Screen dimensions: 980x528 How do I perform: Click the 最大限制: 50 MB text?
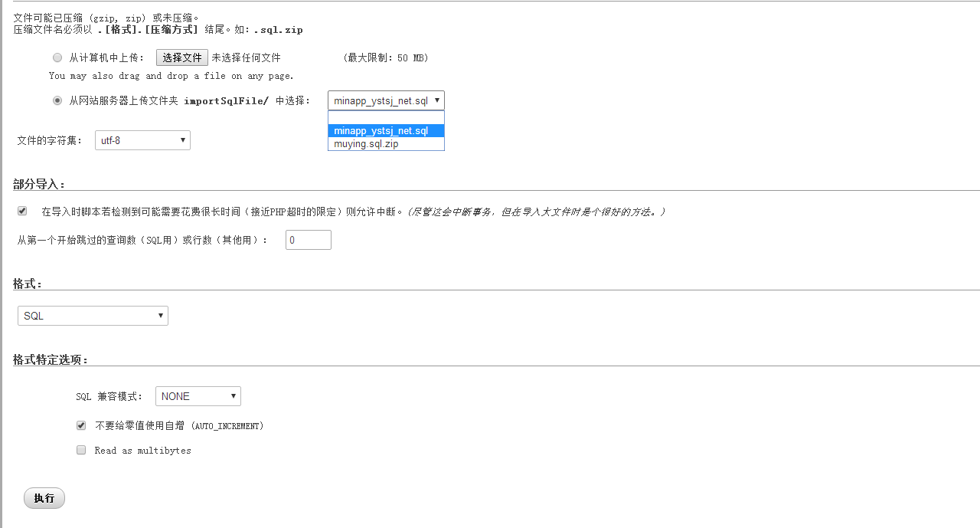coord(386,57)
